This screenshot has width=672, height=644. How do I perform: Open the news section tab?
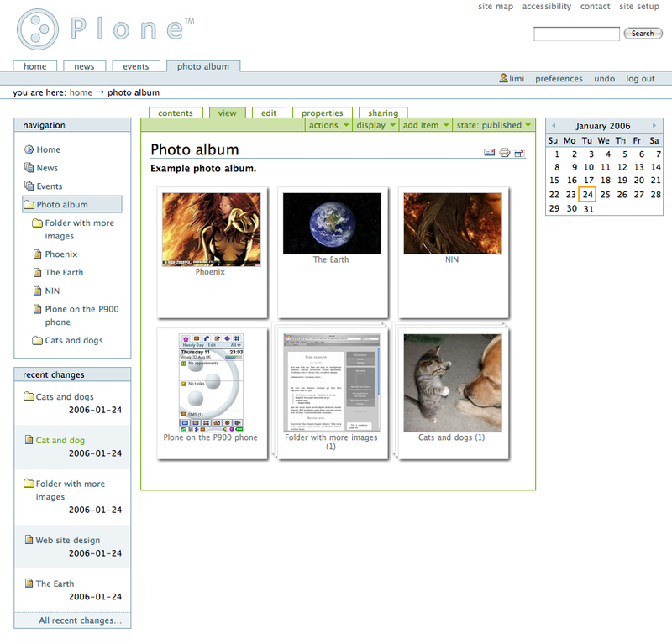[x=84, y=65]
